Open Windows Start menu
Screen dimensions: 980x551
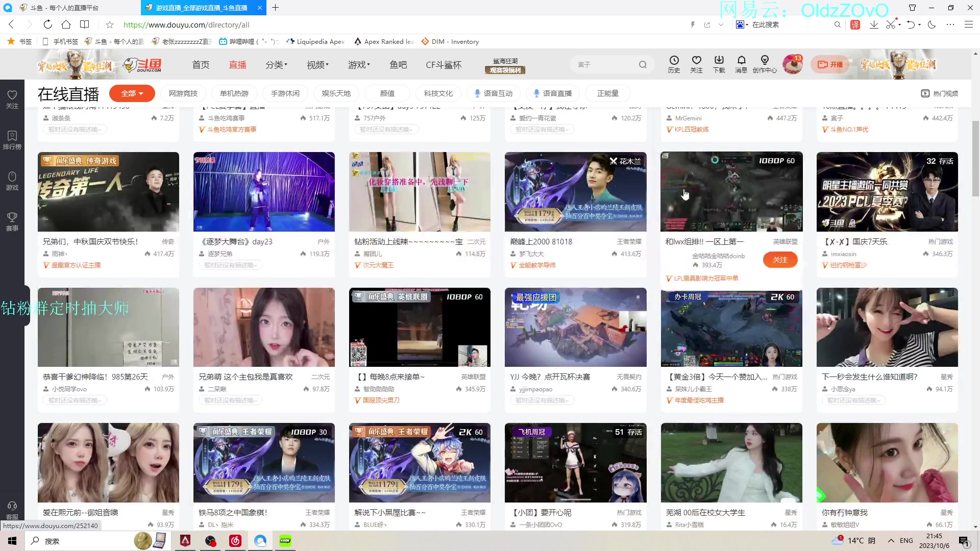[12, 541]
